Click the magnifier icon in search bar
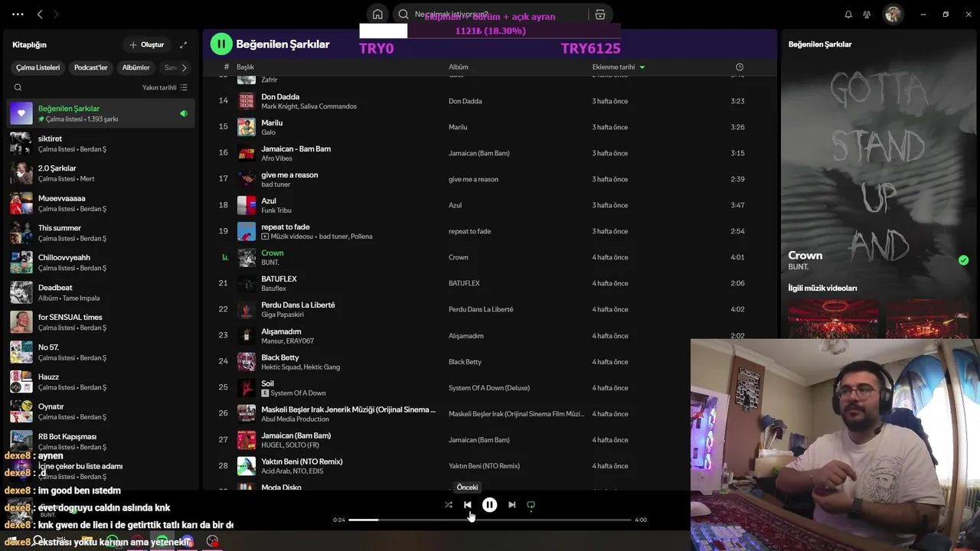 coord(403,14)
